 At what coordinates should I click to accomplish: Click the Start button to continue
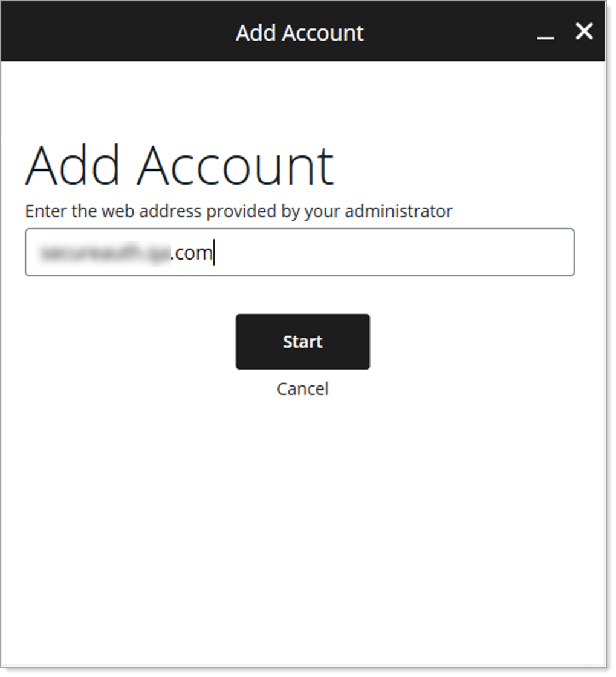coord(302,341)
